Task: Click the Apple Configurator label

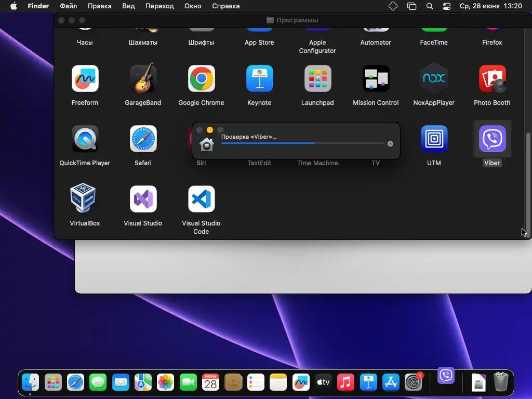Action: (x=317, y=46)
